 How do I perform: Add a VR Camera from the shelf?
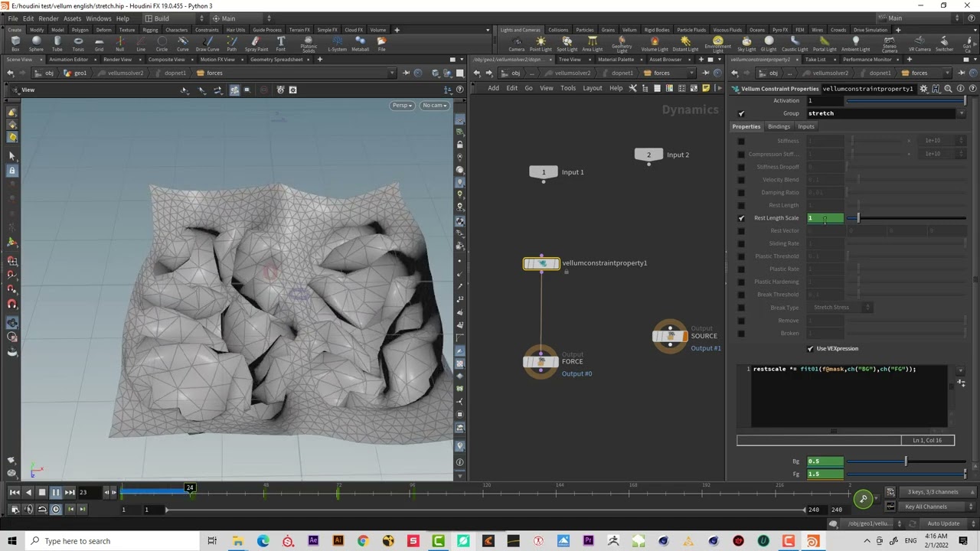tap(920, 44)
